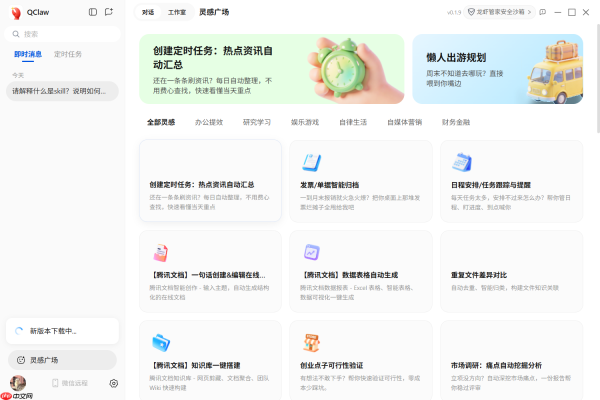Image resolution: width=600 pixels, height=400 pixels.
Task: Open chat 请解释什么是skill？说明如何...
Action: 62,91
